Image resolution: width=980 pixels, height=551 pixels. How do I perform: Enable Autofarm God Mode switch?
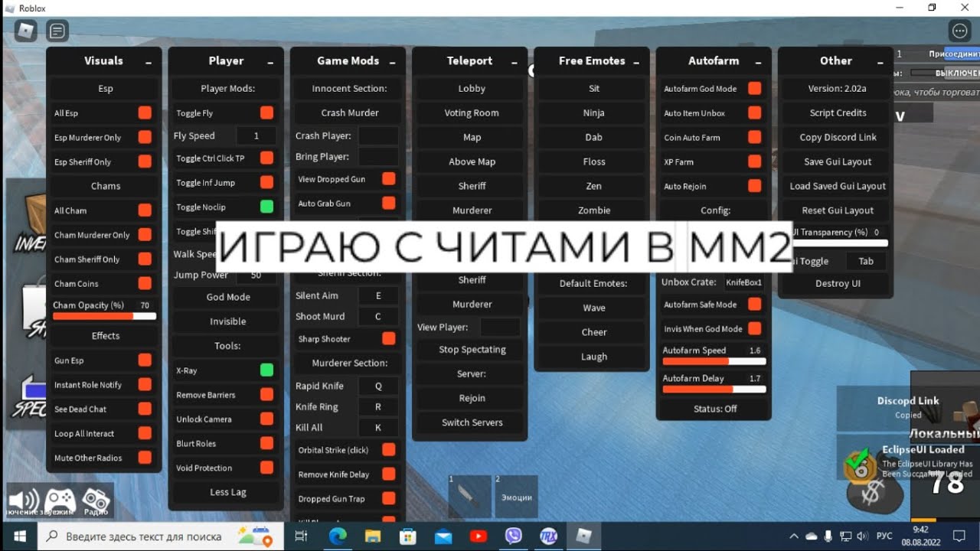[754, 89]
